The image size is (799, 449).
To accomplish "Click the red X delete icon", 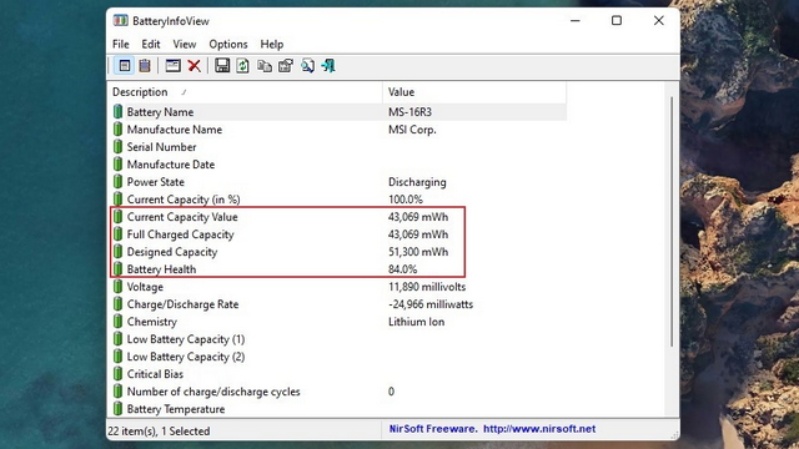I will [194, 66].
